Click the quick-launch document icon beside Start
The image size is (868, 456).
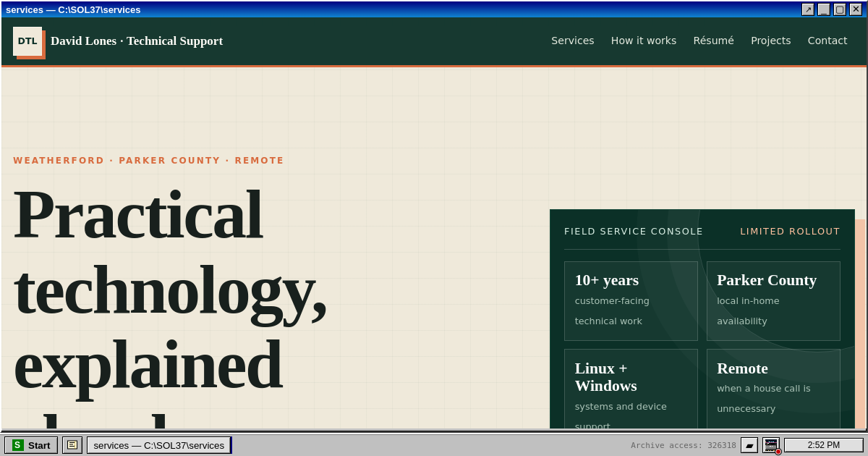click(x=72, y=445)
